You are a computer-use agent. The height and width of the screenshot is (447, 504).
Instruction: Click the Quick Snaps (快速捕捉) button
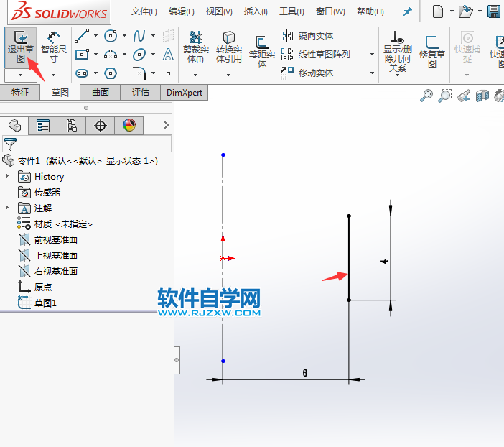click(x=467, y=47)
